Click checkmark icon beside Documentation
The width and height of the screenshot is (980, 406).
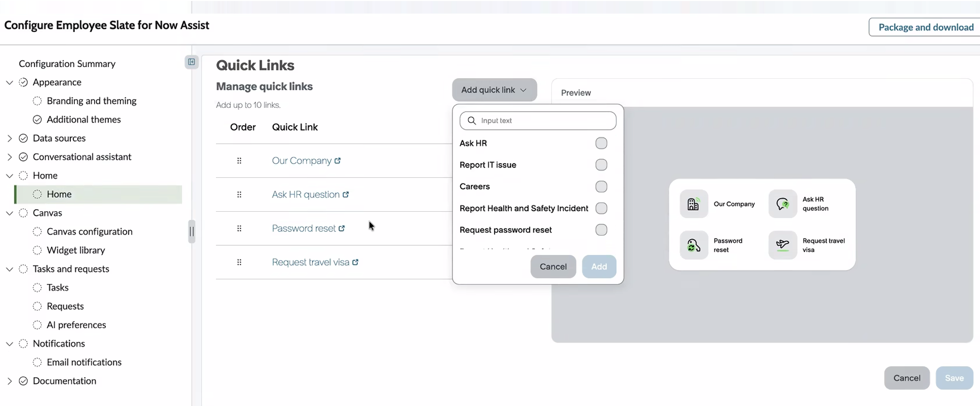[x=23, y=381]
